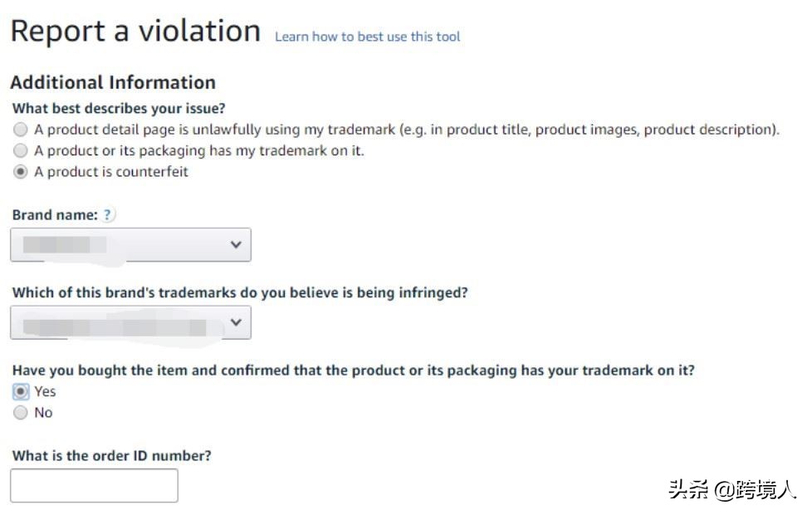
Task: Choose the 'A product is counterfeit' radio button
Action: point(21,172)
